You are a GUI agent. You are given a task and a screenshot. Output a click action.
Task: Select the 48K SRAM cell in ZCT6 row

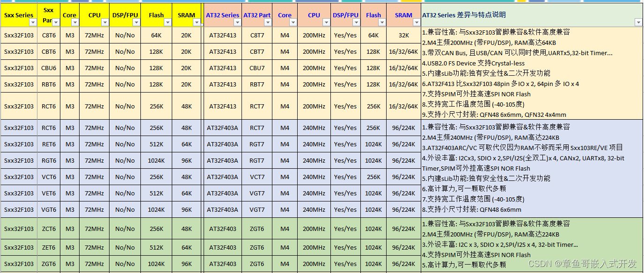point(187,229)
